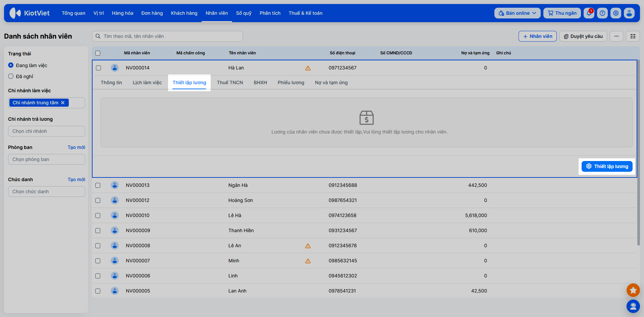Open employee row Thanh Hiền
The image size is (644, 317).
[365, 230]
